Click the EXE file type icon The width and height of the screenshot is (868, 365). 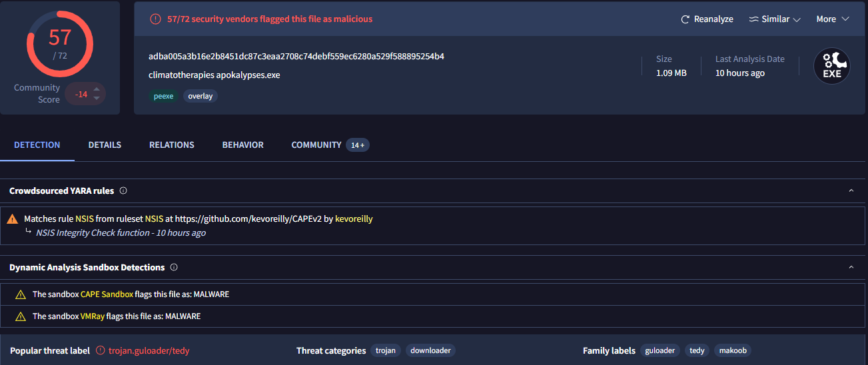coord(832,67)
